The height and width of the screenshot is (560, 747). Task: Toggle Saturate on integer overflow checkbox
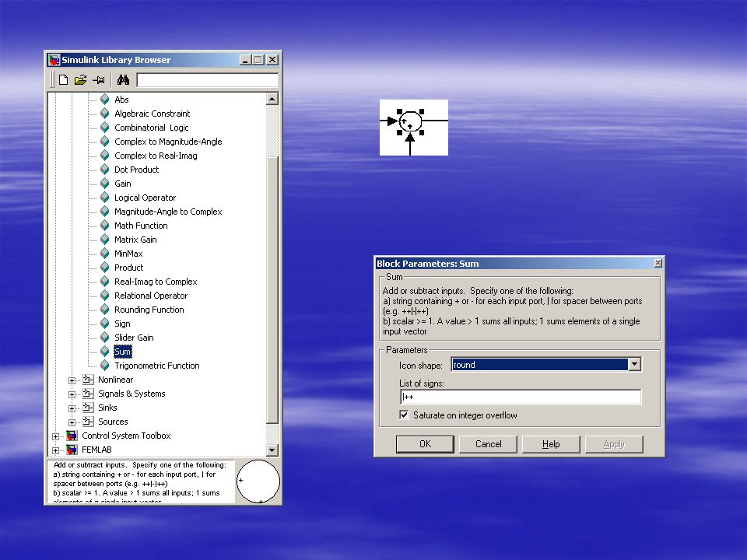[404, 415]
